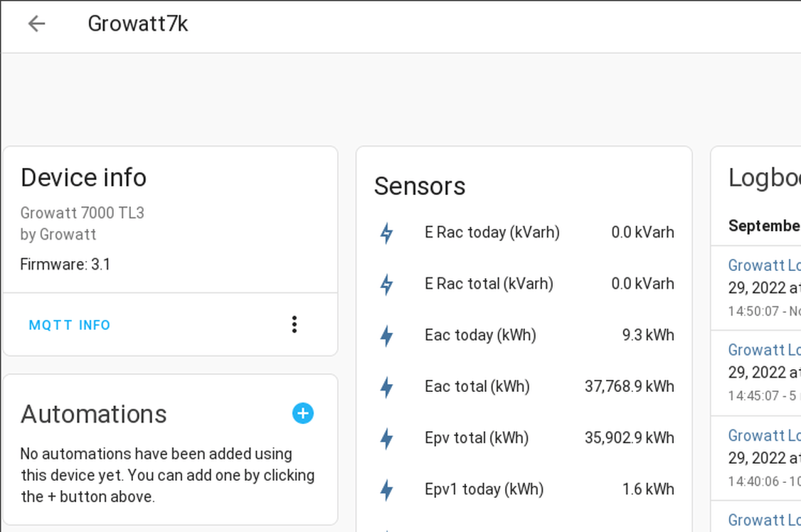Image resolution: width=801 pixels, height=532 pixels.
Task: Open the device info three-dot menu
Action: pyautogui.click(x=295, y=324)
